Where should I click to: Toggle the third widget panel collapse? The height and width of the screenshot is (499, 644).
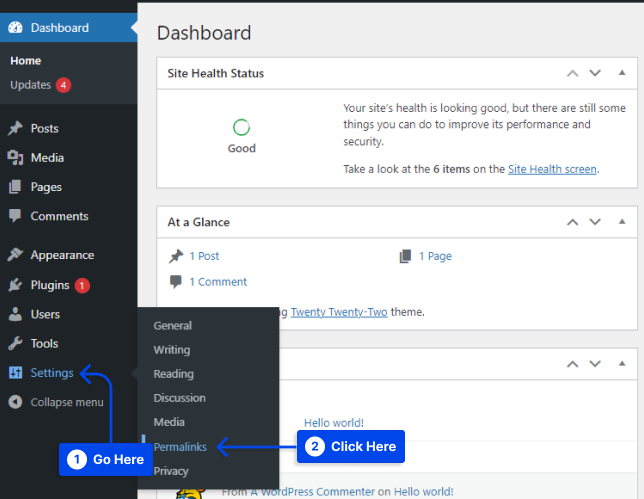[x=622, y=363]
